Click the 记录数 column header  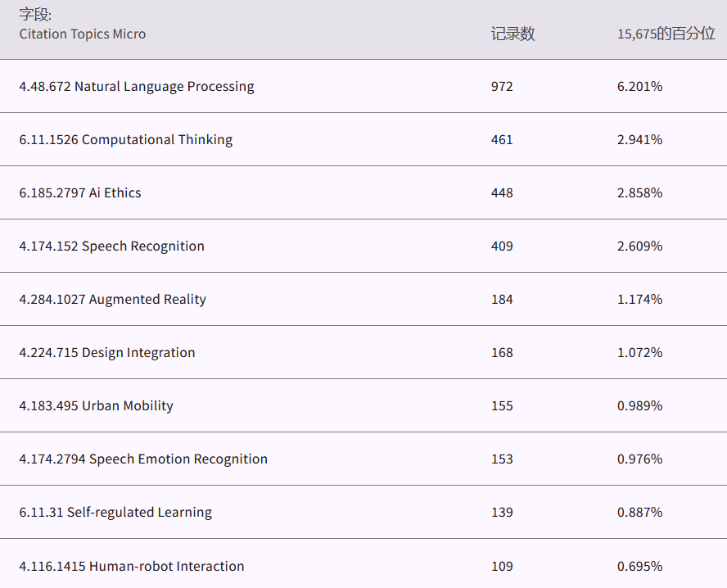[x=513, y=34]
